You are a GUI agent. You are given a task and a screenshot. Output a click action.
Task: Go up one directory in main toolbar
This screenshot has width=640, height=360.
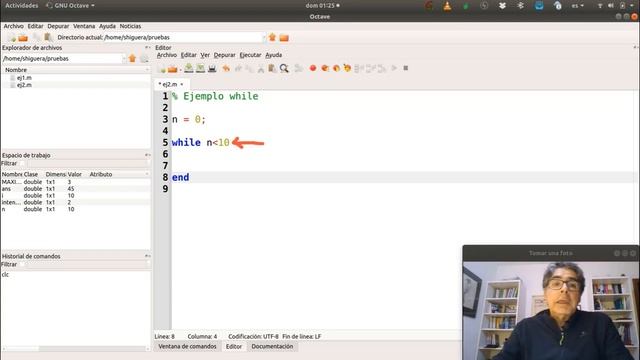(x=272, y=38)
